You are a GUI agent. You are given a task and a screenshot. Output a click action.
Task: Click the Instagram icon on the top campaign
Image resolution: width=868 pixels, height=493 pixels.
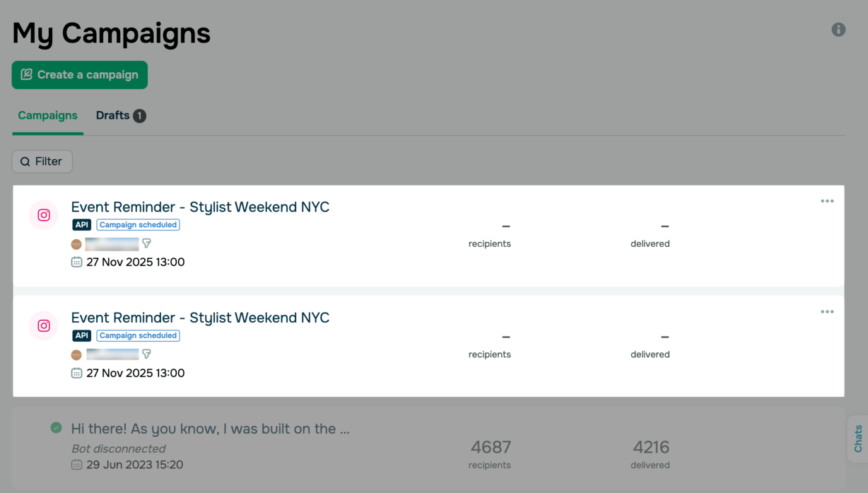44,215
